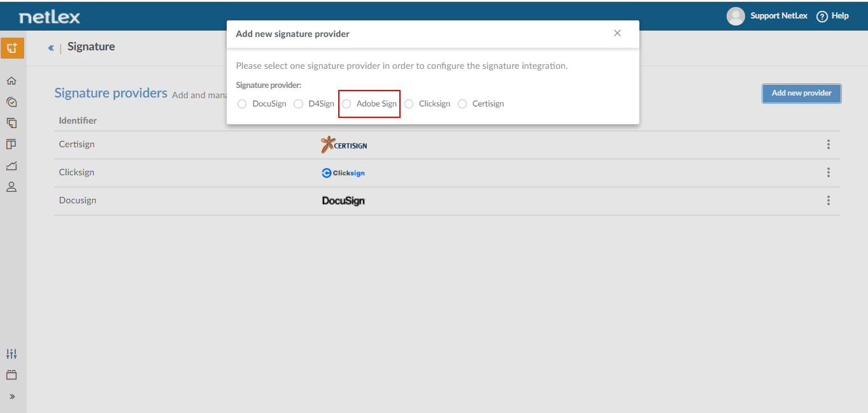Click the user avatar icon
Screen dimensions: 868x413
[736, 16]
